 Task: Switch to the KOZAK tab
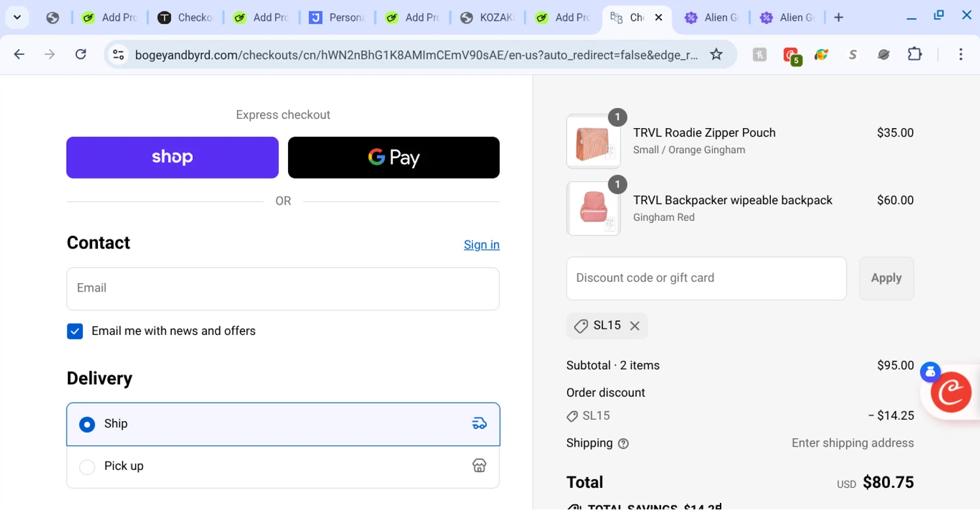click(x=487, y=18)
